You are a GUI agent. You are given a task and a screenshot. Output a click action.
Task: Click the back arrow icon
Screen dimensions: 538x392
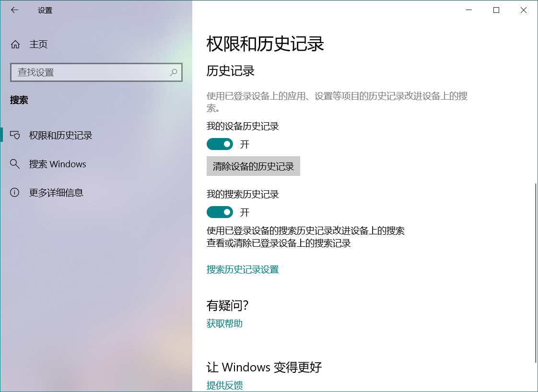coord(14,10)
